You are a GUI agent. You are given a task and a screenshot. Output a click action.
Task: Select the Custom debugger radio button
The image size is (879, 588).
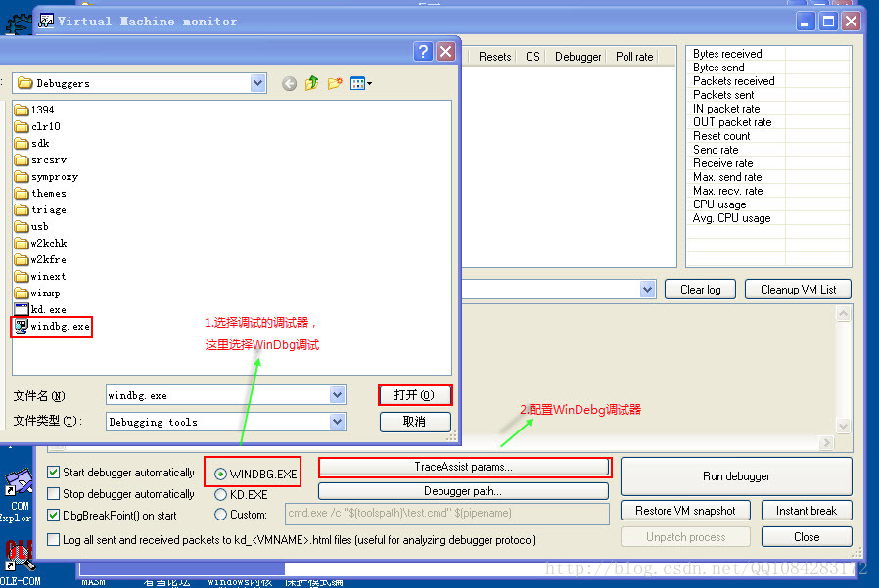coord(221,514)
